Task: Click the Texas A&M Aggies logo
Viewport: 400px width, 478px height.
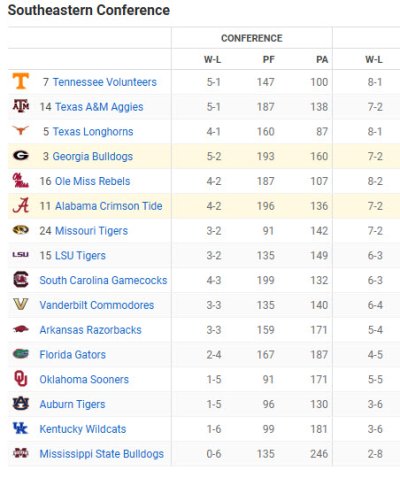Action: [x=21, y=106]
